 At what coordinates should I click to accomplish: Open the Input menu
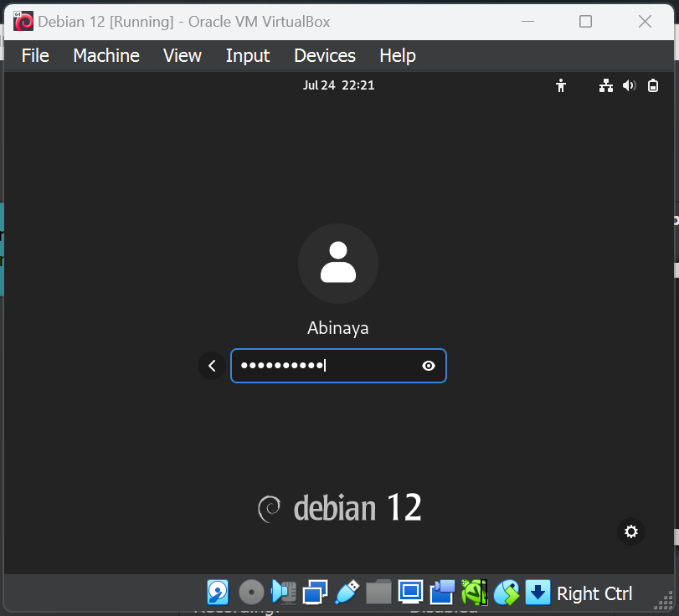[248, 55]
